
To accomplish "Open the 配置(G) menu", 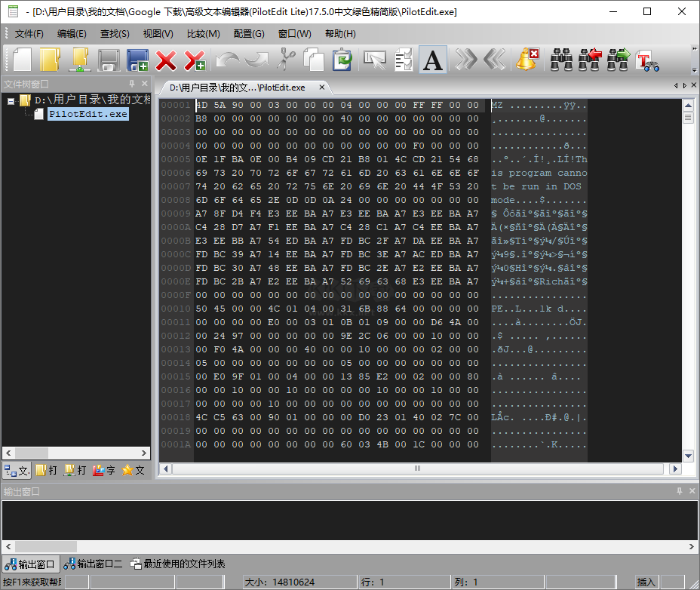I will 249,34.
